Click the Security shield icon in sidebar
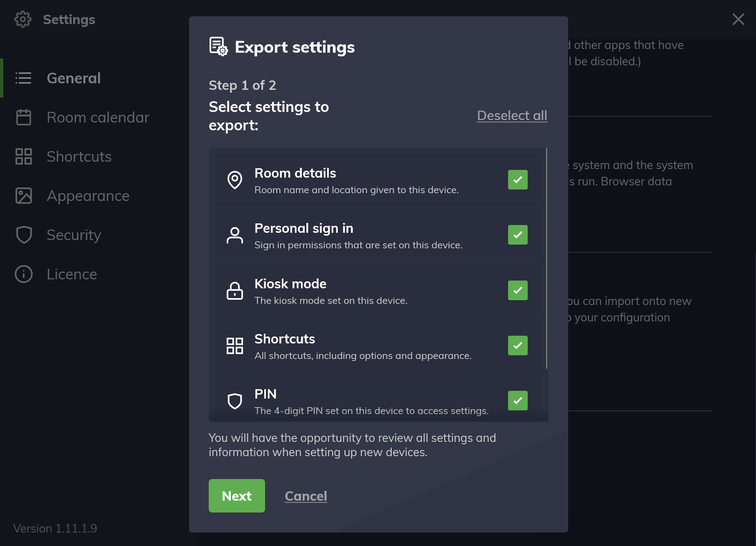The height and width of the screenshot is (546, 756). [x=23, y=235]
